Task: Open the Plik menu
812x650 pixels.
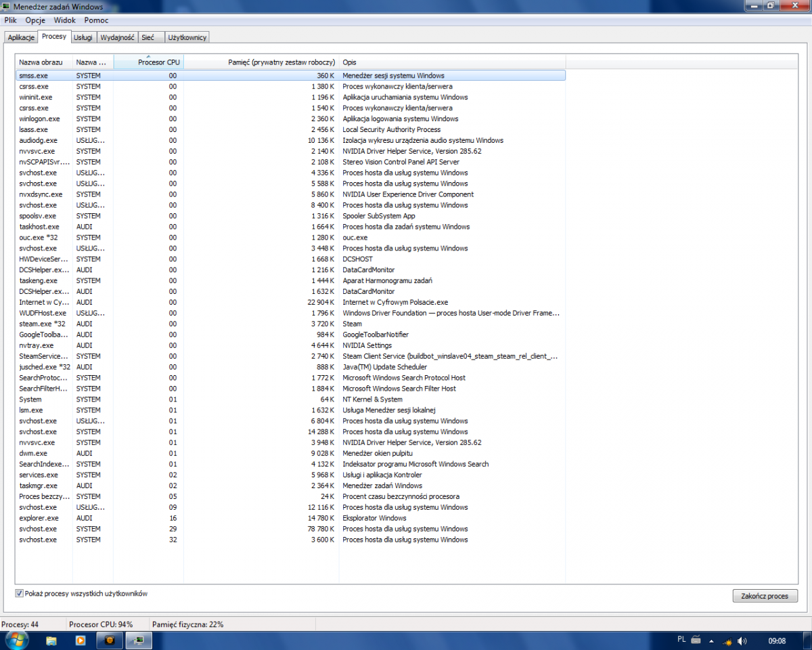Action: [x=10, y=20]
